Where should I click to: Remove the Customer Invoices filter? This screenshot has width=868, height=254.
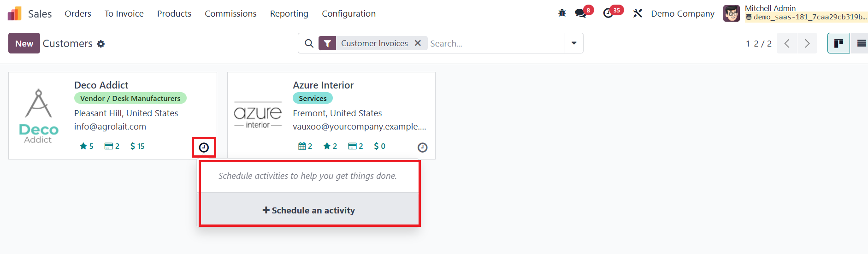coord(418,43)
